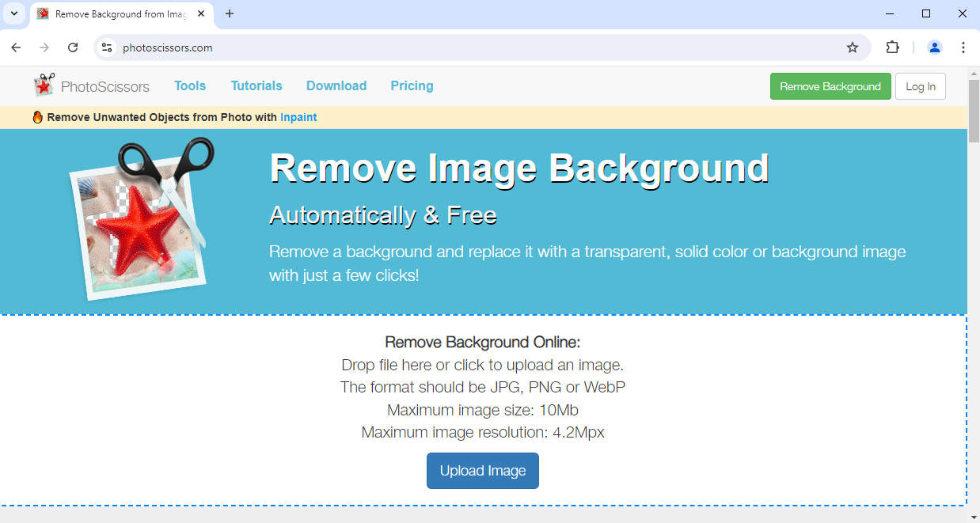Viewport: 980px width, 523px height.
Task: Click the starfish scissors hero image
Action: [141, 218]
